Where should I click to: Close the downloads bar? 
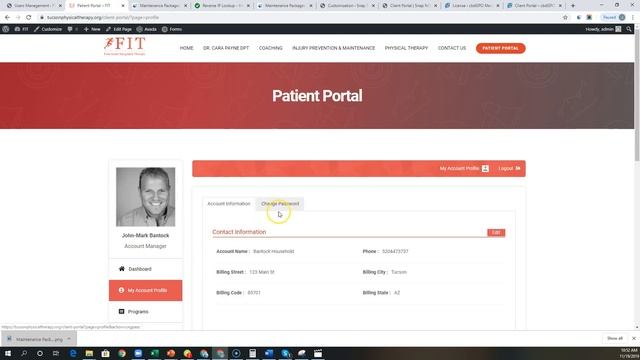(633, 338)
